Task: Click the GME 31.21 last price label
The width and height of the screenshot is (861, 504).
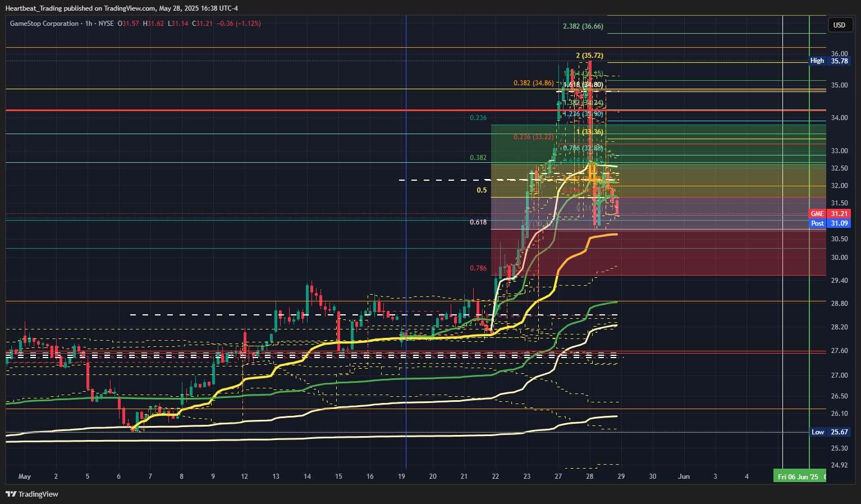Action: tap(830, 213)
